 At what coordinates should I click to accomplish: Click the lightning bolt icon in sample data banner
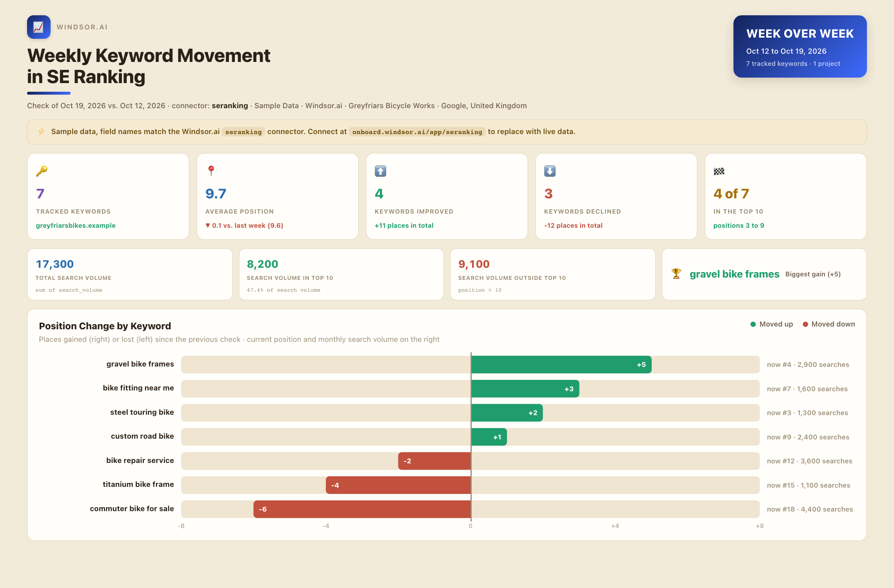click(41, 132)
